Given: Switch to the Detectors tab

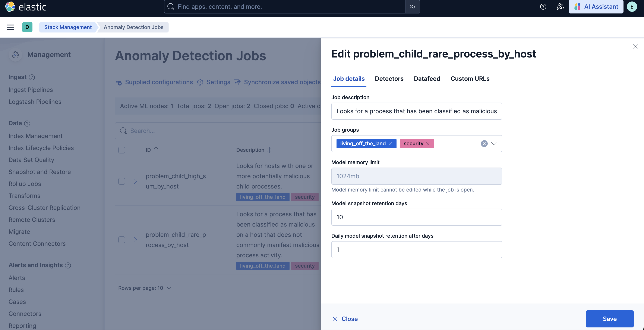Looking at the screenshot, I should pos(389,79).
